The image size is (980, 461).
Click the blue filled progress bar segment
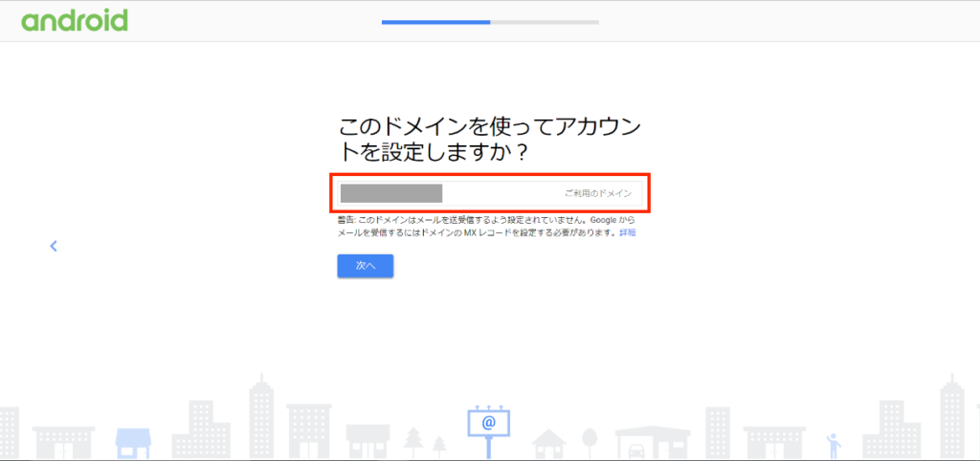pyautogui.click(x=435, y=21)
